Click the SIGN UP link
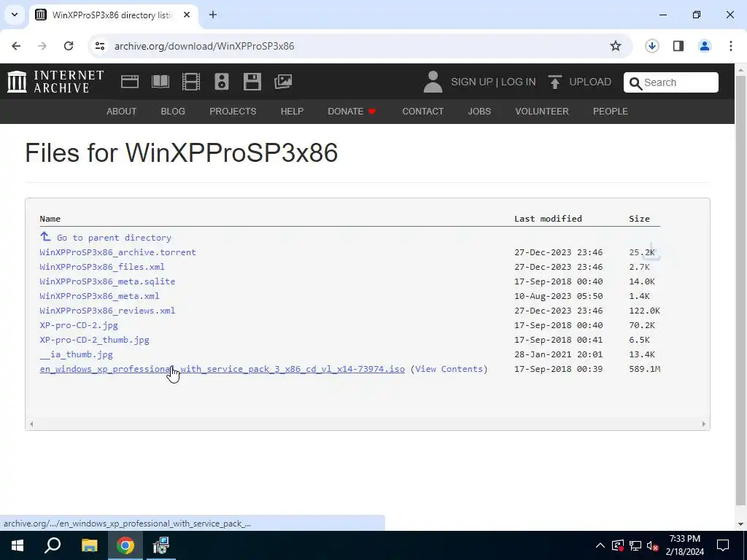Image resolution: width=747 pixels, height=560 pixels. (472, 82)
